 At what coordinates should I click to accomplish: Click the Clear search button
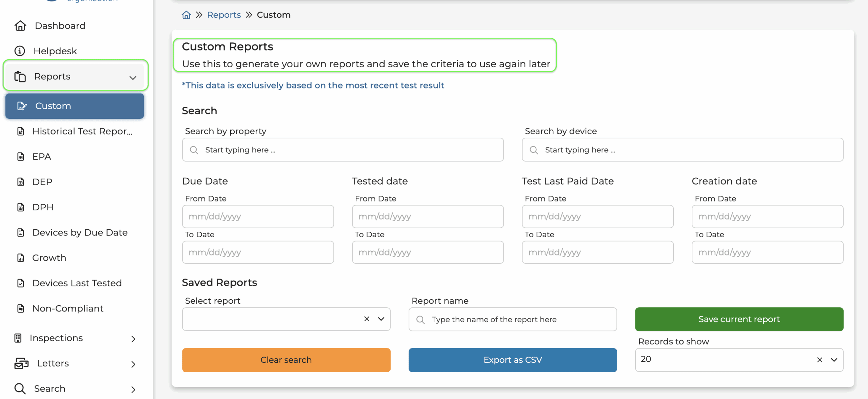click(x=286, y=360)
